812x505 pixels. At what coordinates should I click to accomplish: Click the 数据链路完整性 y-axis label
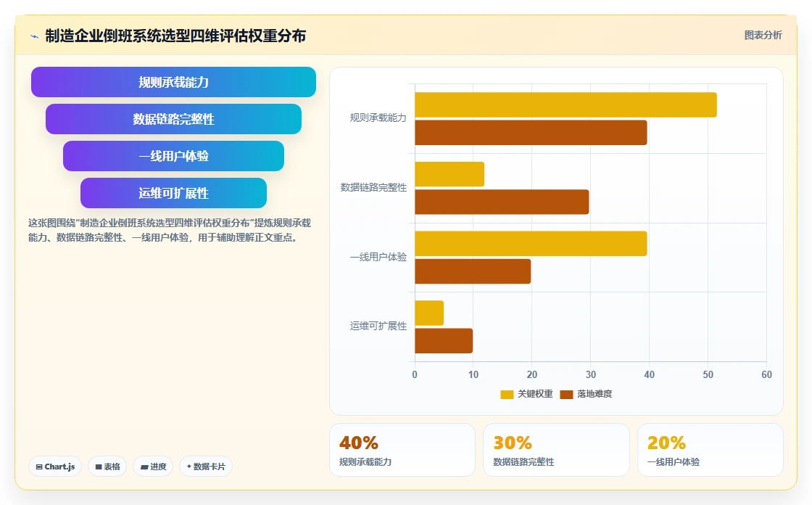click(x=373, y=188)
